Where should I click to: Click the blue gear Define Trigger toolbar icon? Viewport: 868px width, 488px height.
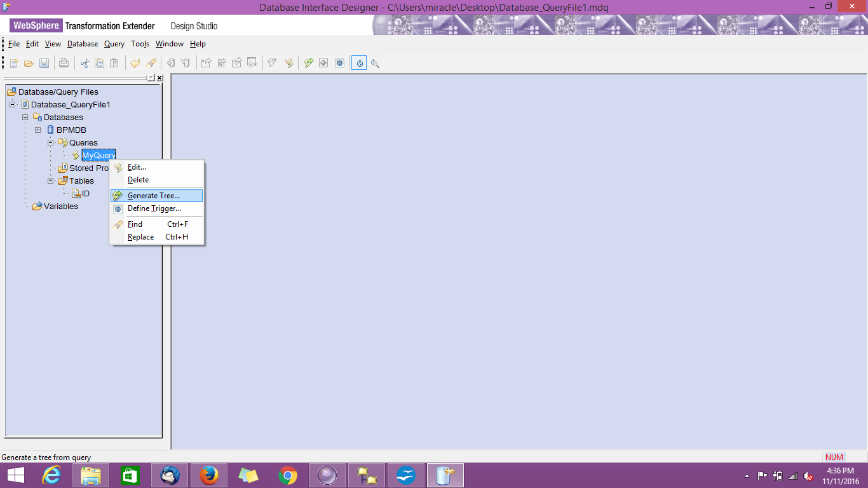pyautogui.click(x=339, y=63)
